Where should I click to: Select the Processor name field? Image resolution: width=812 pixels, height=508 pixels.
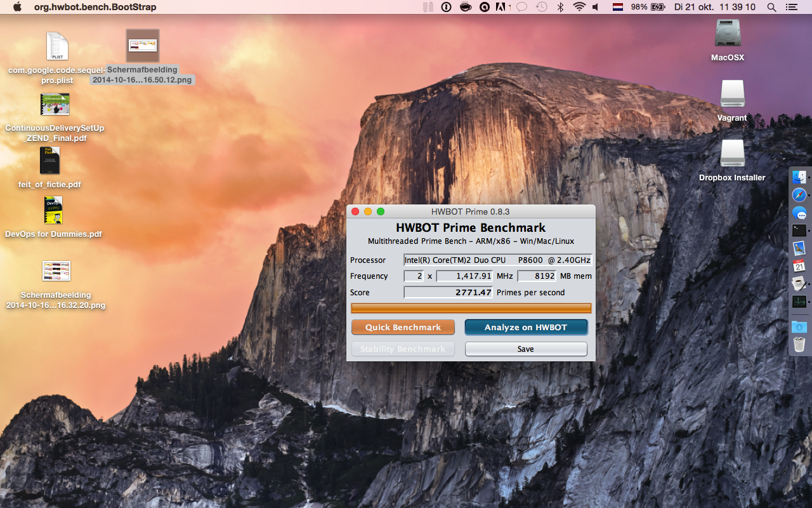click(x=498, y=260)
